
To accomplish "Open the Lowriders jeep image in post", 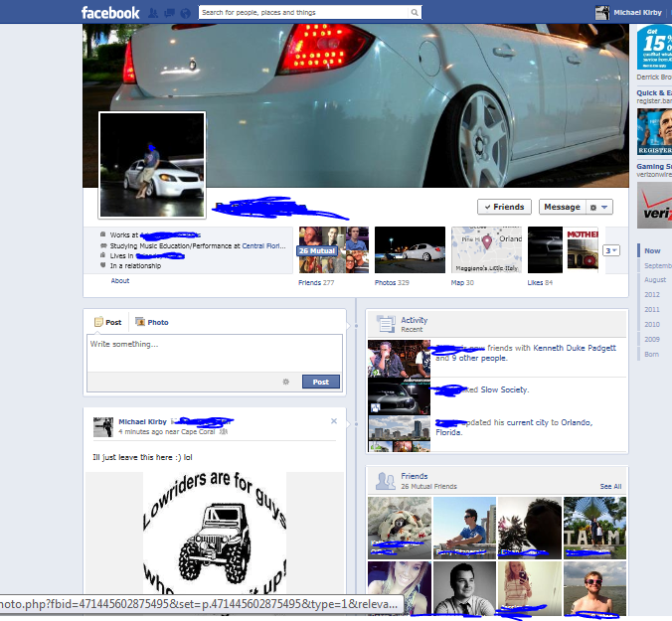I will click(x=215, y=533).
